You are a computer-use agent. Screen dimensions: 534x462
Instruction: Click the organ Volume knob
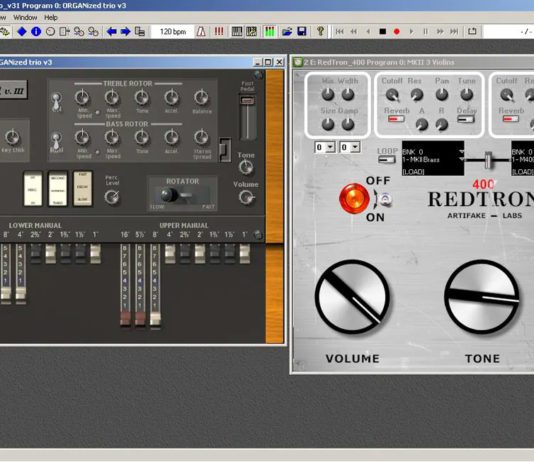coord(246,197)
